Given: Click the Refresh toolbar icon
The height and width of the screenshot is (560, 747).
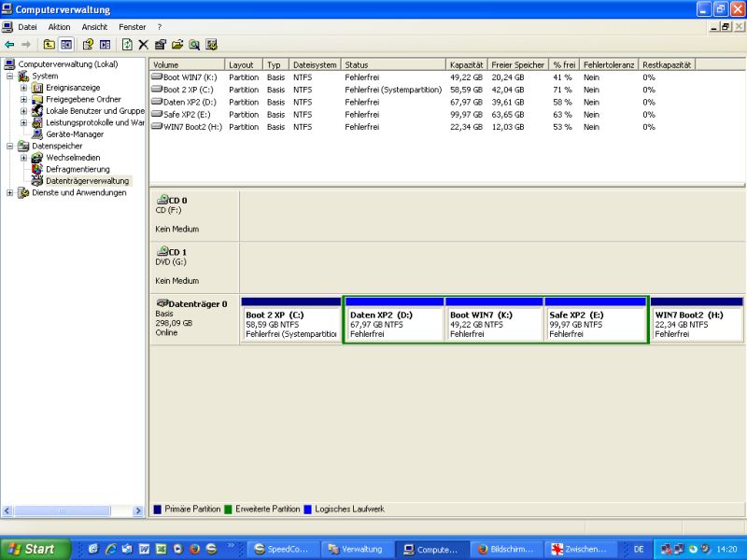Looking at the screenshot, I should point(127,45).
